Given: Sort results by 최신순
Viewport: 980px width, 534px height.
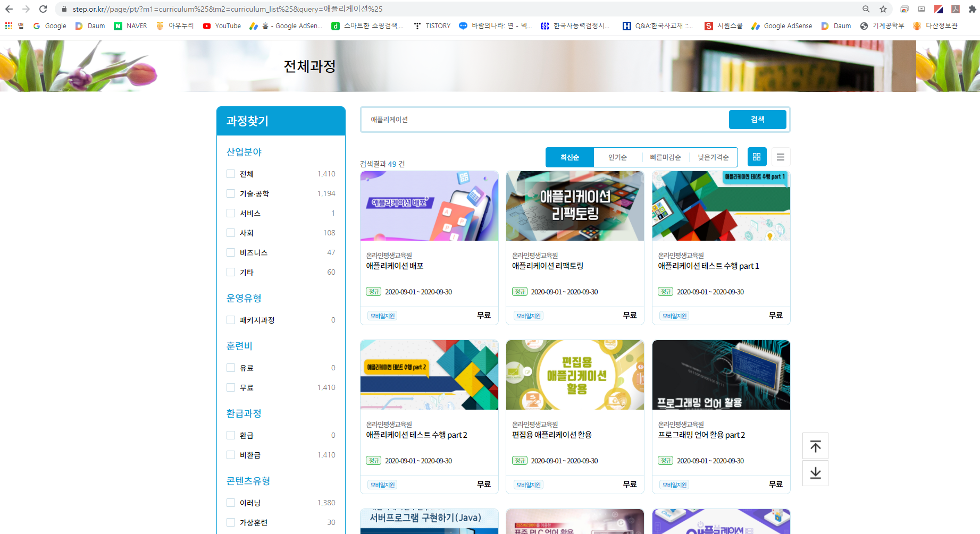Looking at the screenshot, I should (569, 157).
